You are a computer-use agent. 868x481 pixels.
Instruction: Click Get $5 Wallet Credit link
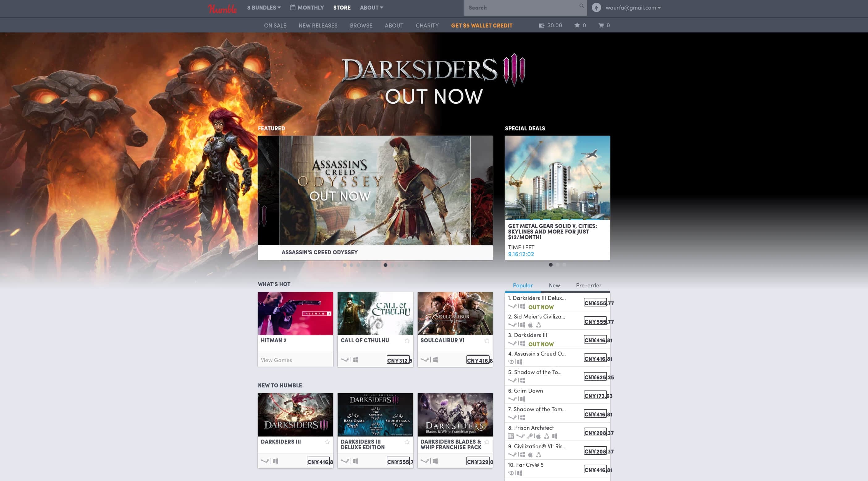[482, 25]
